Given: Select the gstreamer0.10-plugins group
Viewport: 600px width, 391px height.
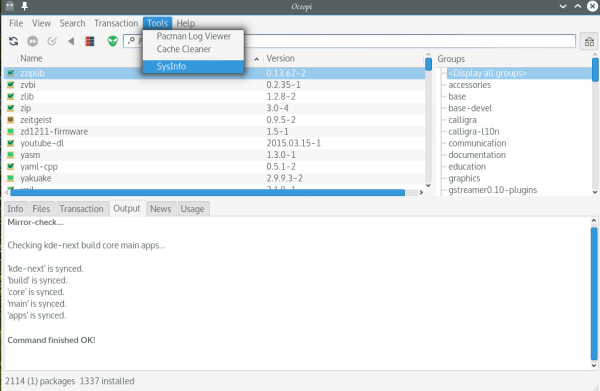Looking at the screenshot, I should pos(492,190).
